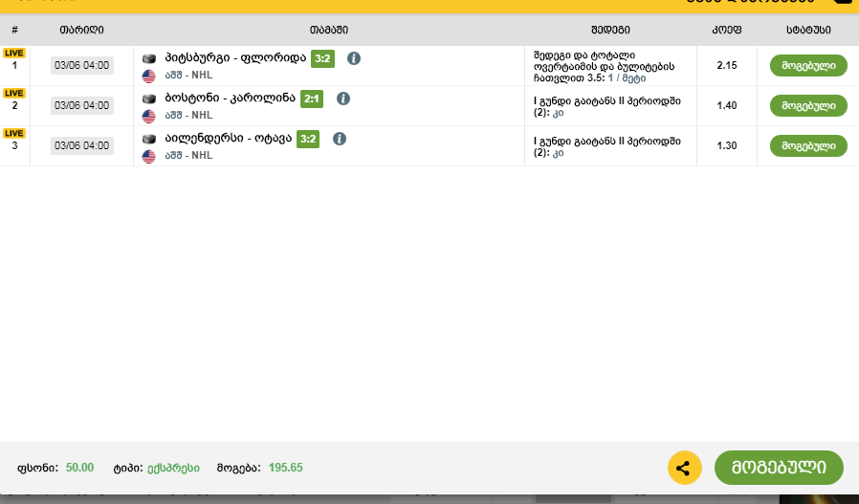Click date 03/06 04:00 in row 2
The image size is (859, 504).
tap(82, 105)
